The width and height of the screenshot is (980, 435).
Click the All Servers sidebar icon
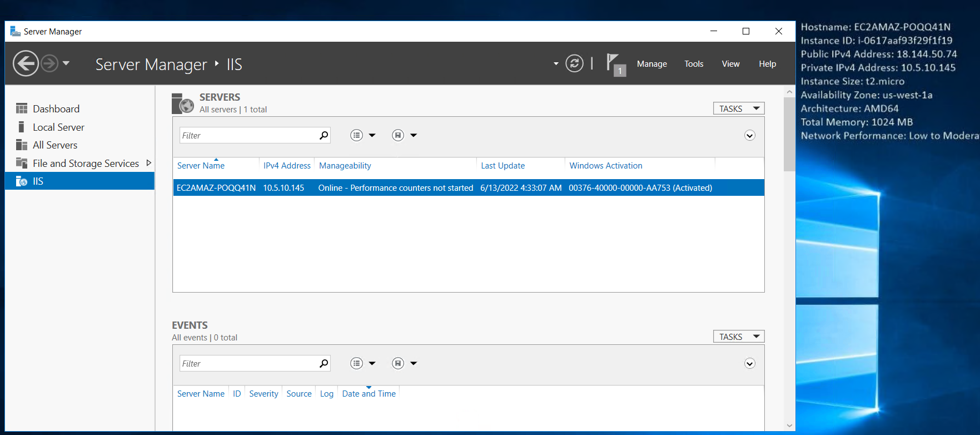tap(22, 145)
